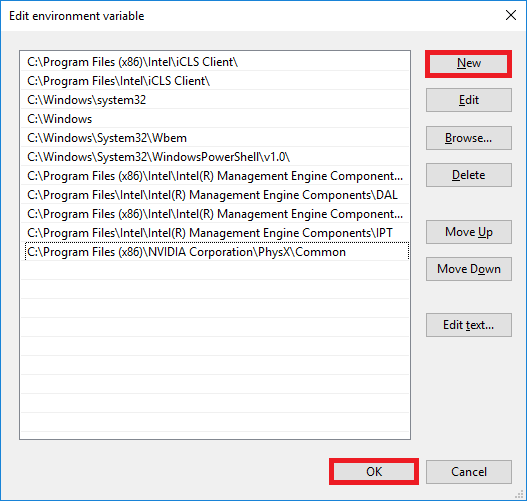Move the selected entry up
The image size is (527, 501).
pyautogui.click(x=469, y=232)
